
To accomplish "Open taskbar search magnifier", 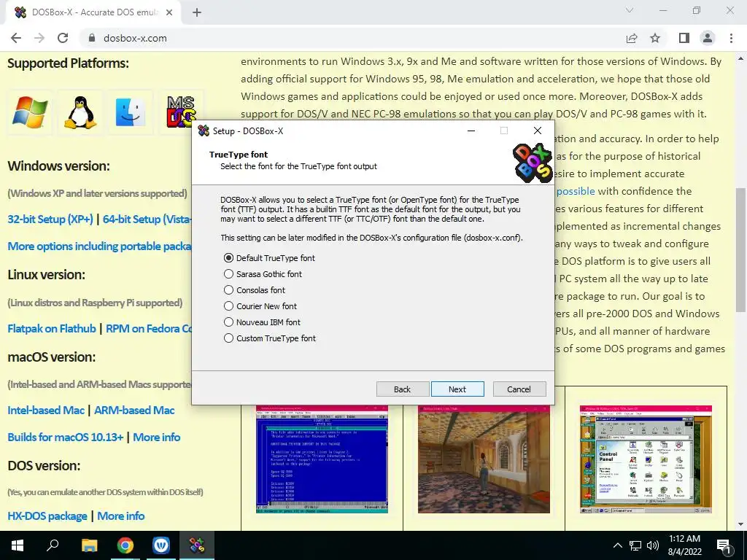I will pos(53,545).
